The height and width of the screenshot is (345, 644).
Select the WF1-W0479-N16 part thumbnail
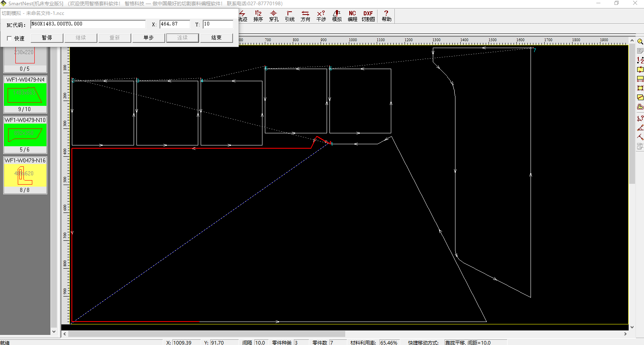click(x=25, y=175)
